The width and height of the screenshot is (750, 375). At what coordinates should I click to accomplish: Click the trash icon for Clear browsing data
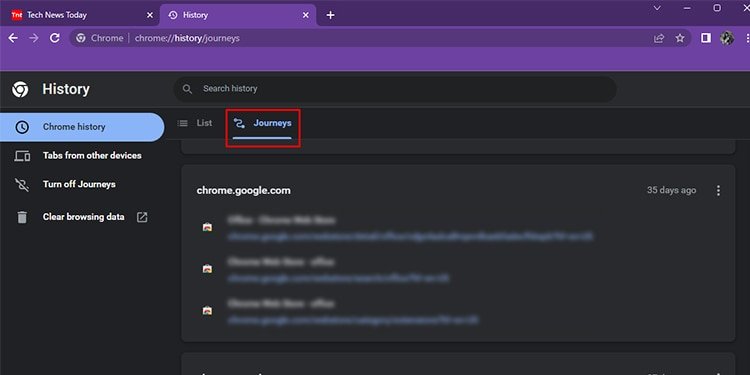[22, 217]
